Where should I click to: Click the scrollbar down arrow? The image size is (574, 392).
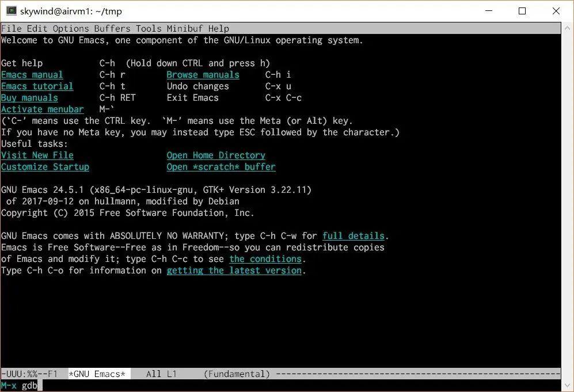click(x=567, y=386)
